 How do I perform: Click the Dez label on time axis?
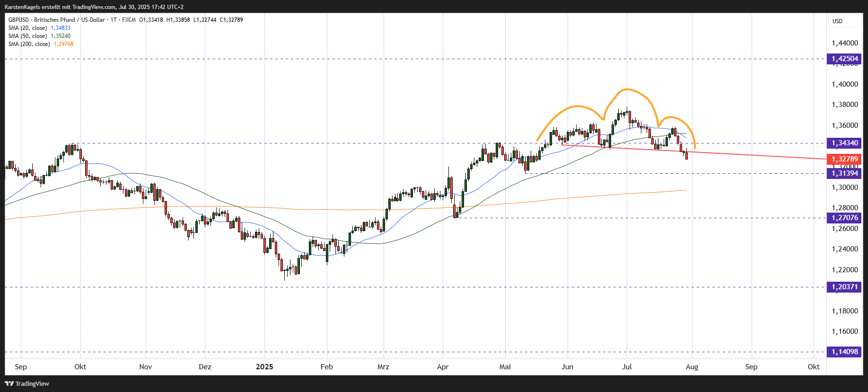click(x=205, y=366)
